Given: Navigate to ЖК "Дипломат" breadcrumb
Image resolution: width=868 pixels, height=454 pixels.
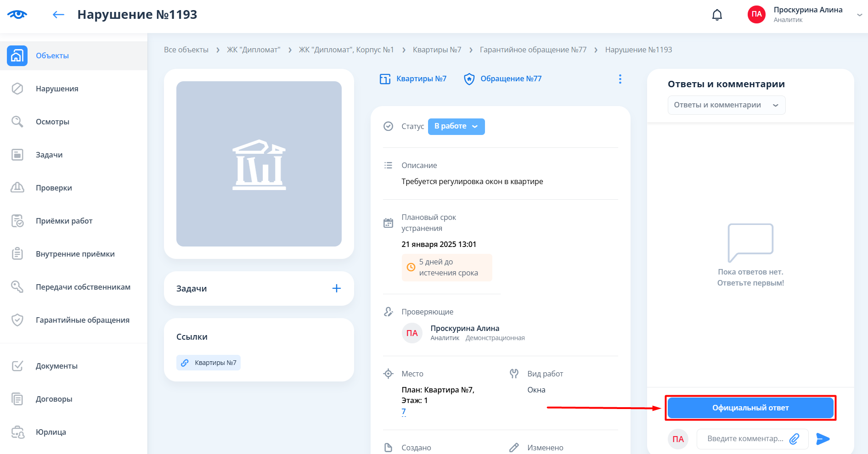Looking at the screenshot, I should [x=253, y=50].
